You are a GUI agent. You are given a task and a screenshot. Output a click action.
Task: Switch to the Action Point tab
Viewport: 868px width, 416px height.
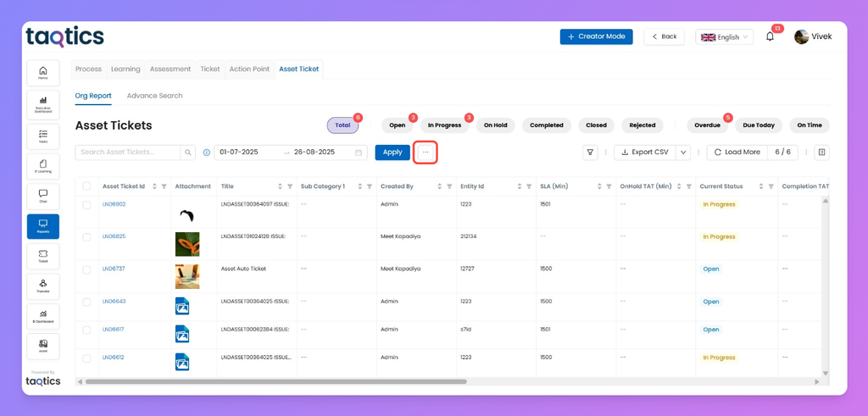tap(249, 69)
